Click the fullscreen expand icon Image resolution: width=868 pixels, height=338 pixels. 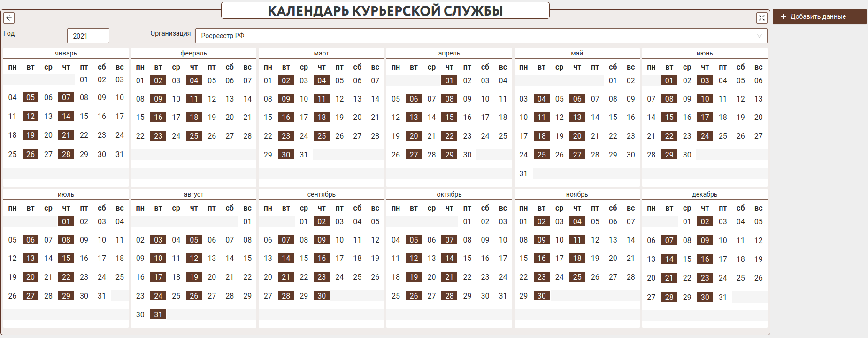pos(761,18)
